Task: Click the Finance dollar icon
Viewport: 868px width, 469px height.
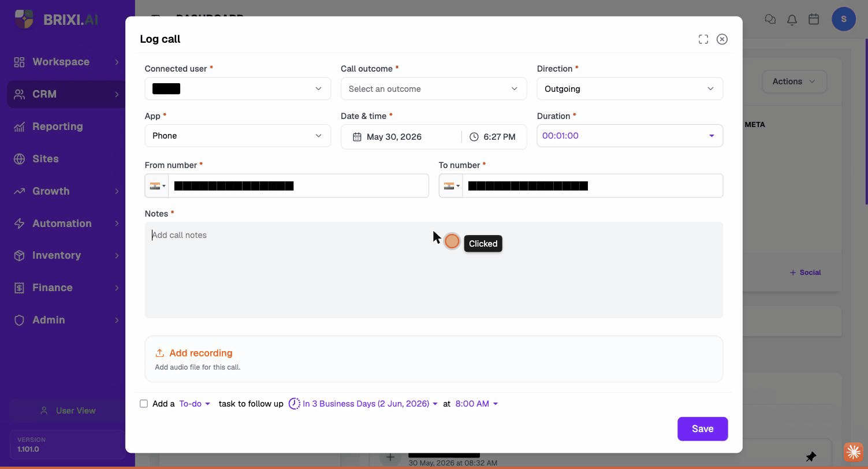Action: (19, 288)
